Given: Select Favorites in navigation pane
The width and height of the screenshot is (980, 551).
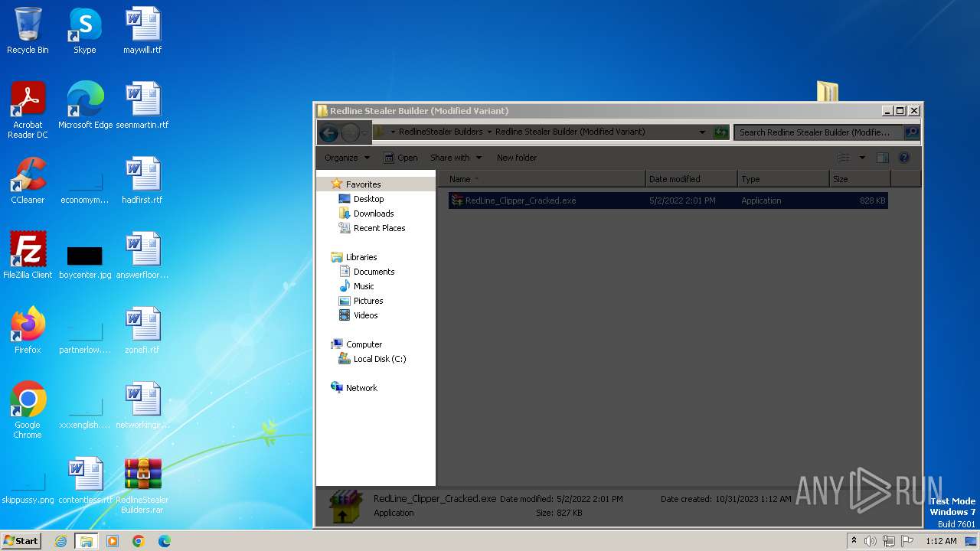Looking at the screenshot, I should tap(363, 184).
